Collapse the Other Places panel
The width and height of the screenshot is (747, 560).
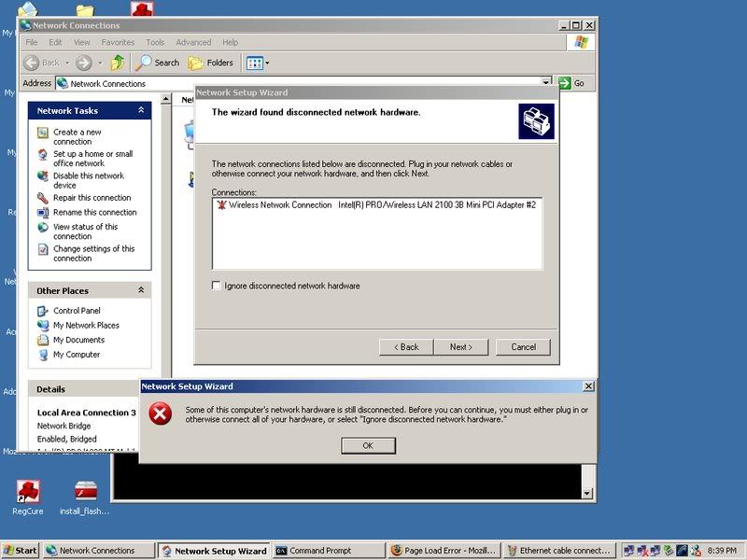141,290
